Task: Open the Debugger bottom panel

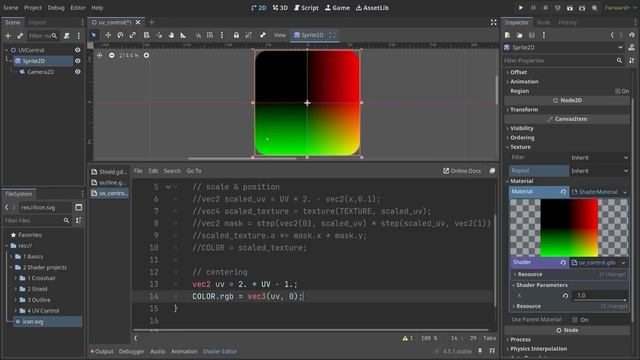Action: coord(131,351)
